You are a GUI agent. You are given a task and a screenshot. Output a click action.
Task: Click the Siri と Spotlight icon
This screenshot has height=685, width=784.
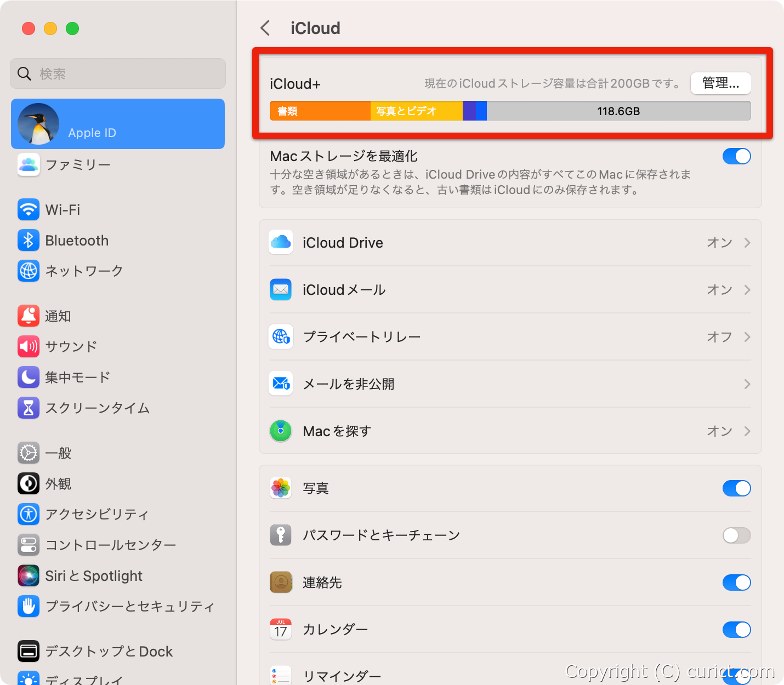pos(29,575)
